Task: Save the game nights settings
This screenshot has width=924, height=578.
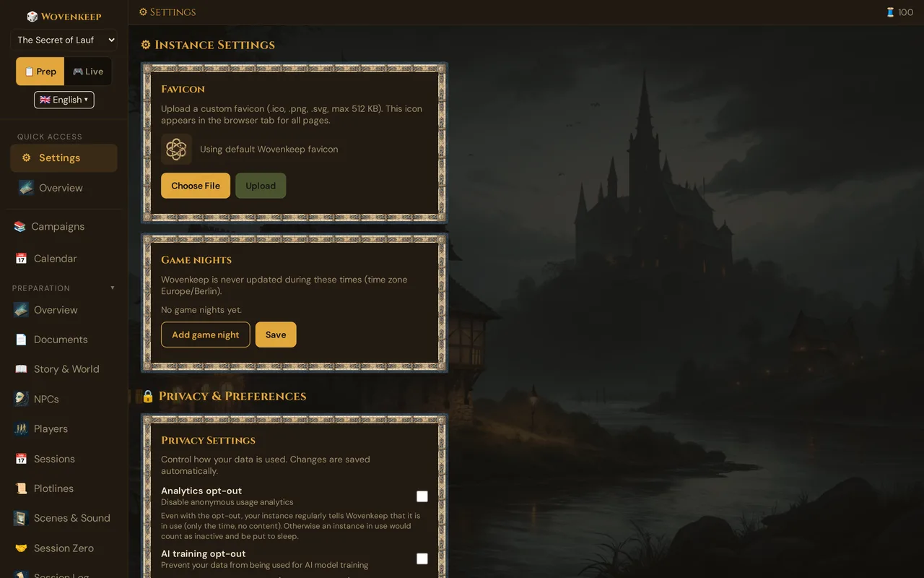Action: pyautogui.click(x=276, y=335)
